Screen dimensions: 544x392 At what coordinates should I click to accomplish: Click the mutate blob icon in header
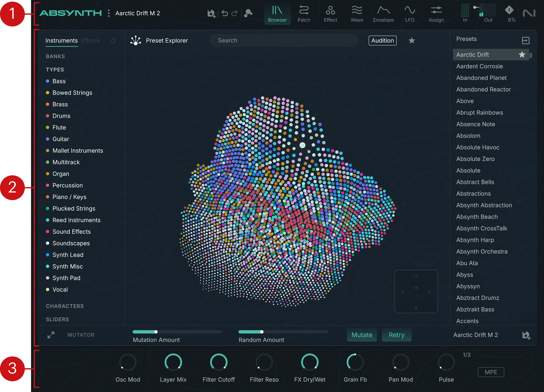pyautogui.click(x=248, y=13)
